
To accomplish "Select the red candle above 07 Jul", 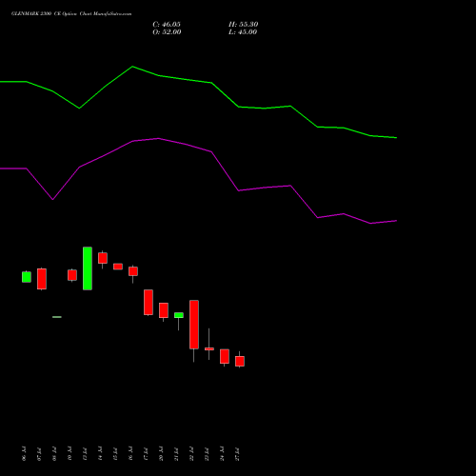I will click(x=42, y=279).
